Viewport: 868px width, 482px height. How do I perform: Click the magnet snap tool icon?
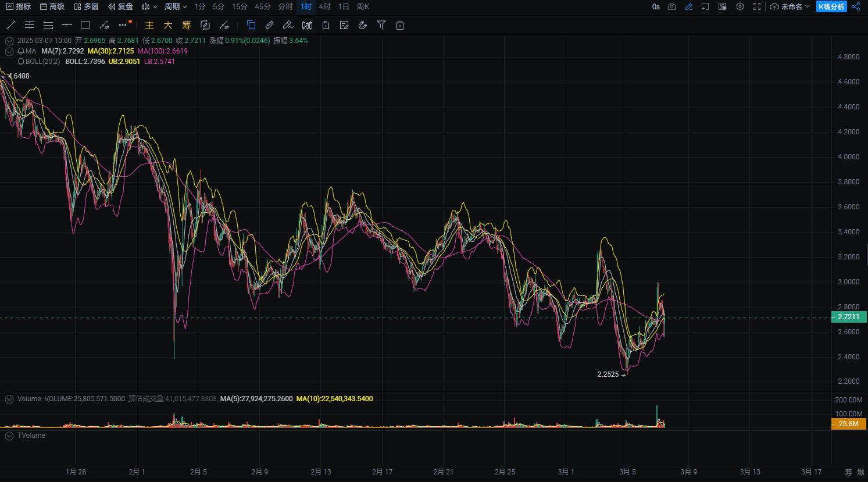coord(363,25)
